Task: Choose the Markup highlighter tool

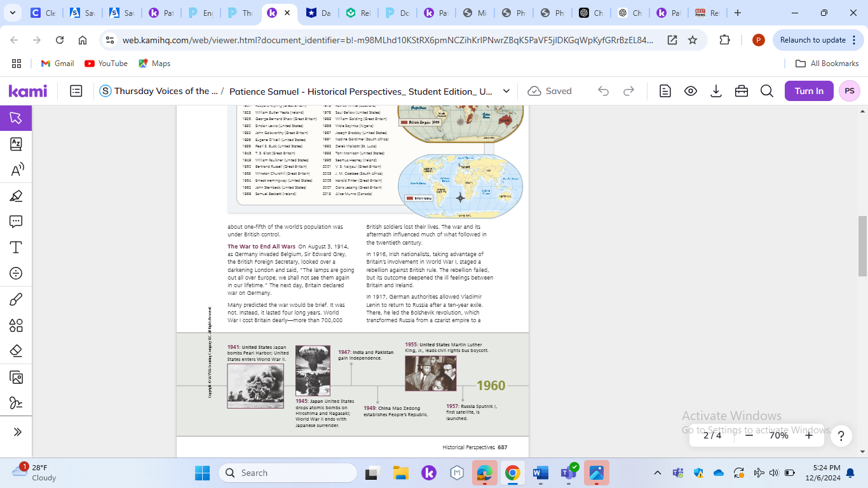Action: [16, 196]
